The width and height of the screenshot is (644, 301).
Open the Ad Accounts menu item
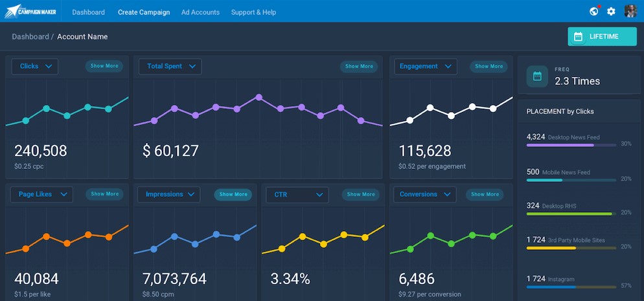(x=200, y=12)
